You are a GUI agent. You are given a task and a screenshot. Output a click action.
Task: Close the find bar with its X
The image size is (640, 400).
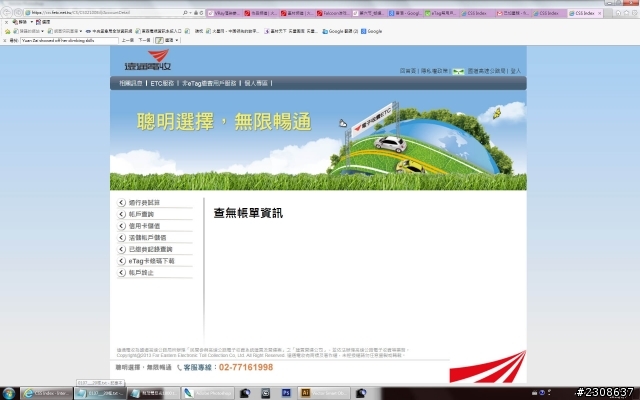[5, 40]
